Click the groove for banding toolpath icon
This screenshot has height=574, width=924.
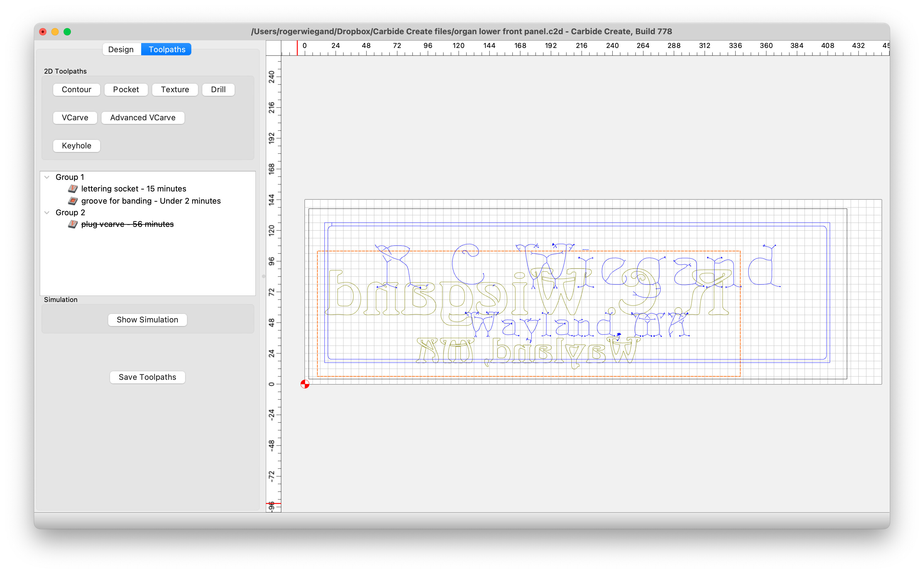coord(72,201)
